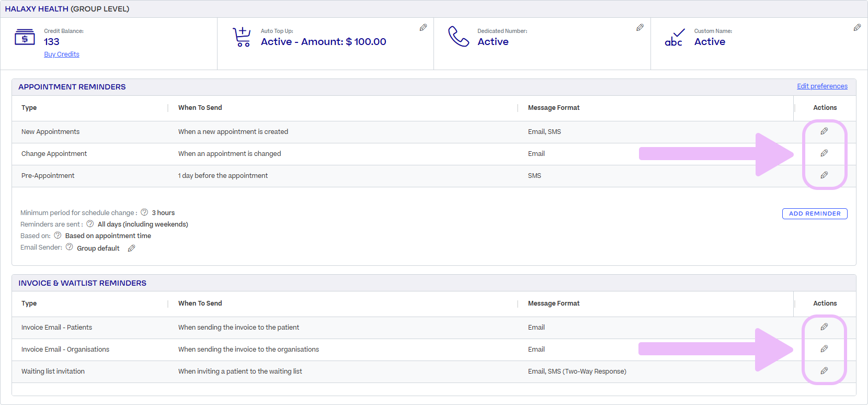Click the credit balance dollar icon
This screenshot has width=868, height=405.
tap(25, 38)
